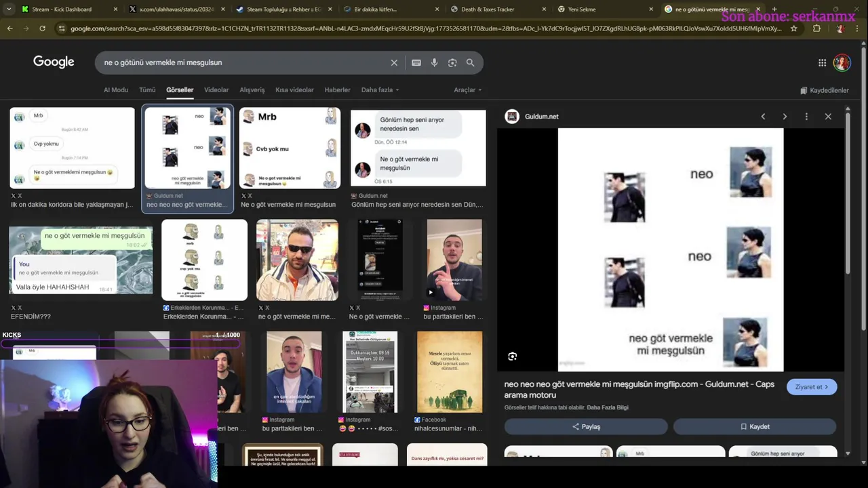Clear the Google search box text
Image resolution: width=868 pixels, height=488 pixels.
pos(394,62)
